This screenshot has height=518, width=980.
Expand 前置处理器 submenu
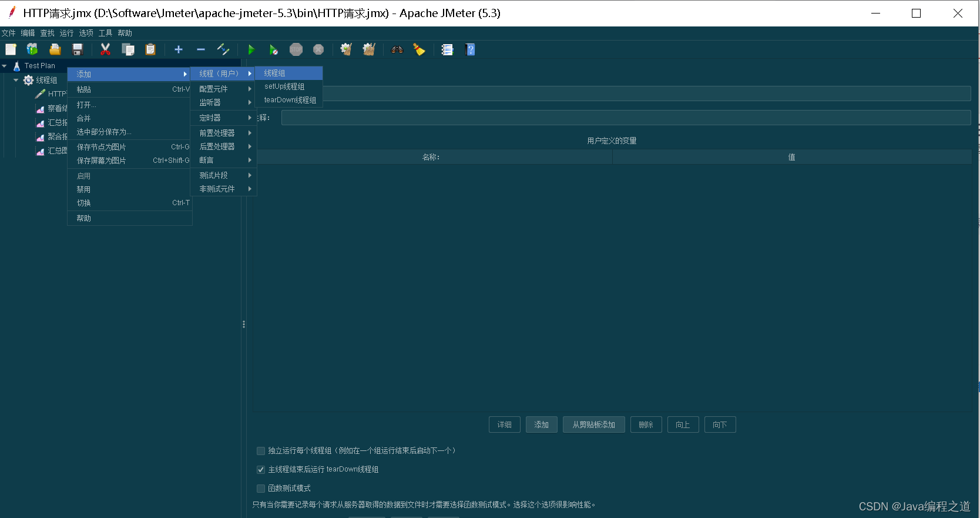coord(224,133)
